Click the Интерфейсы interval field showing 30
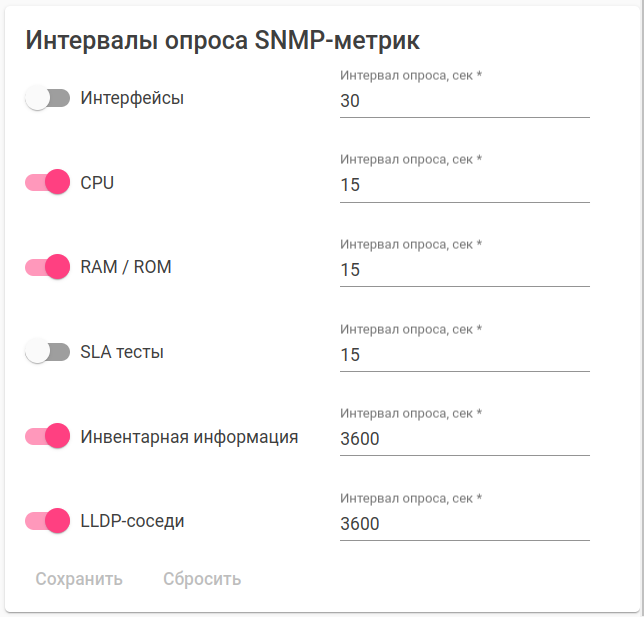 coord(464,101)
